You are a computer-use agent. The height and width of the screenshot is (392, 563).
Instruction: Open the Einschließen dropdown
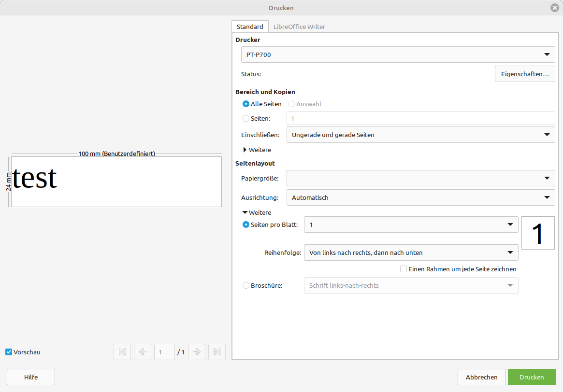pos(421,135)
